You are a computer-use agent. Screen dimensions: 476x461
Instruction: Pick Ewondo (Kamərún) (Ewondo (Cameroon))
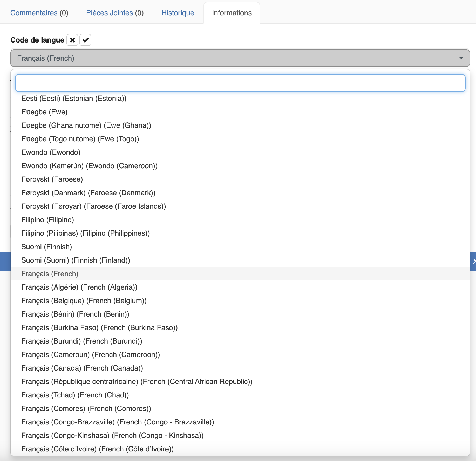(x=240, y=166)
